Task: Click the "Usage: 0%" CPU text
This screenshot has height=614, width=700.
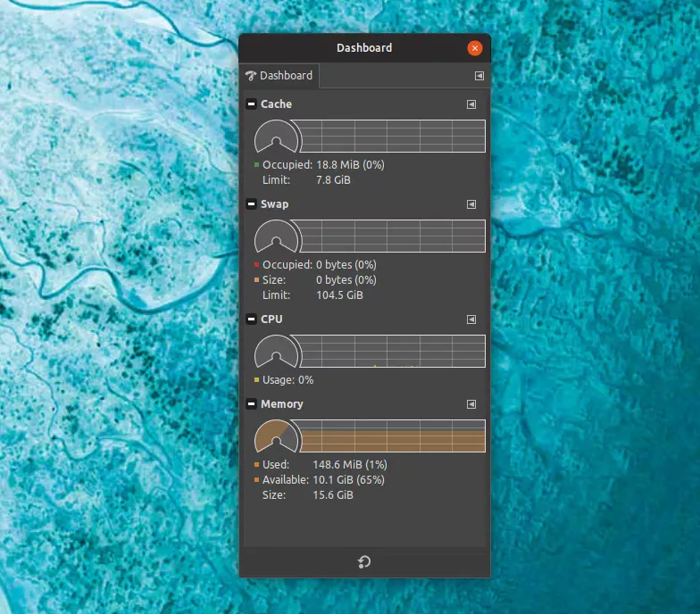Action: 287,380
